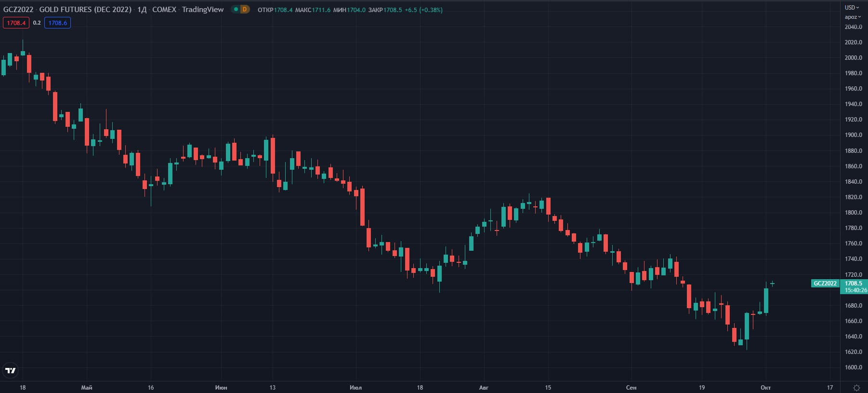The height and width of the screenshot is (393, 868).
Task: Click the МИН 1704.0 low value
Action: (x=349, y=10)
